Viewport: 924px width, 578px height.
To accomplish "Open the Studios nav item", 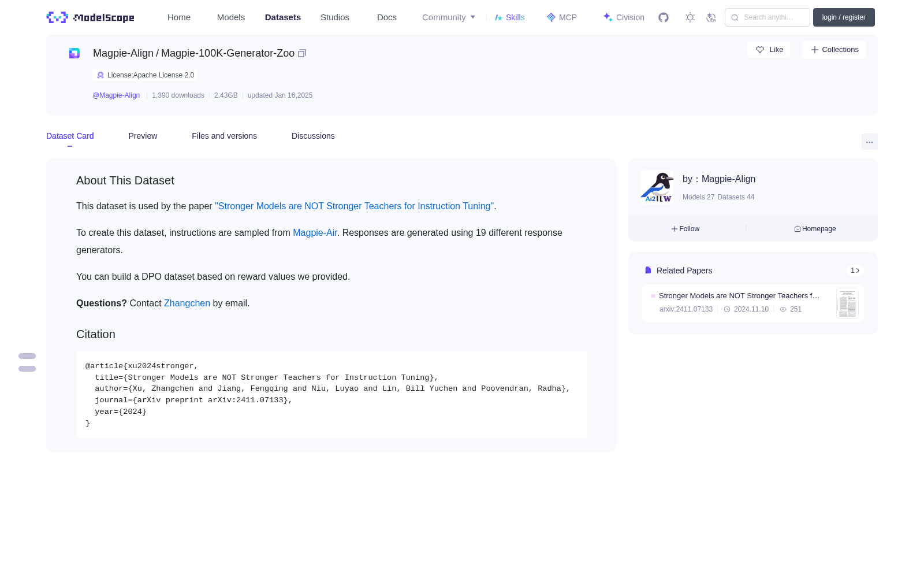I will tap(335, 17).
